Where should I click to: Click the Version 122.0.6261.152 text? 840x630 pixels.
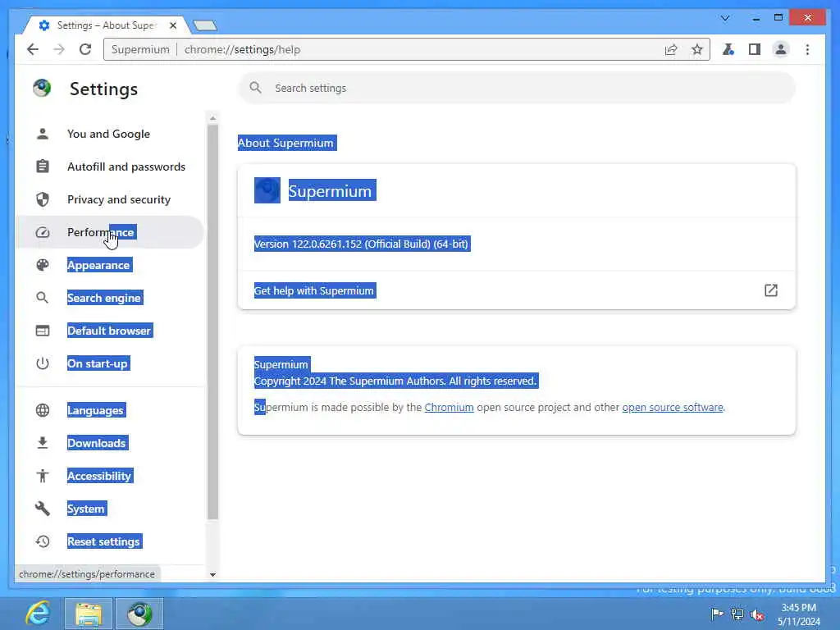(362, 244)
